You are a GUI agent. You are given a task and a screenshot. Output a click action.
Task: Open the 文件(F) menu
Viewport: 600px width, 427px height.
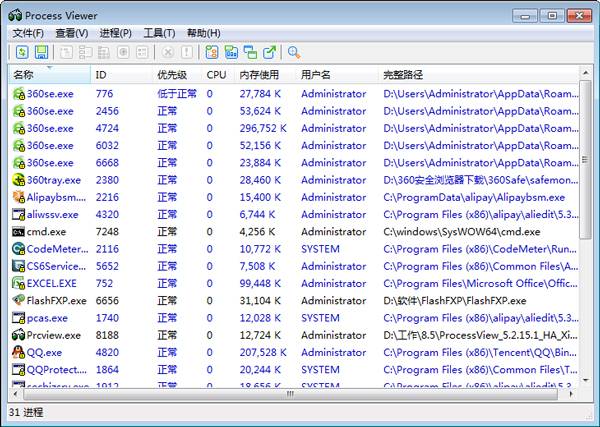click(x=28, y=33)
